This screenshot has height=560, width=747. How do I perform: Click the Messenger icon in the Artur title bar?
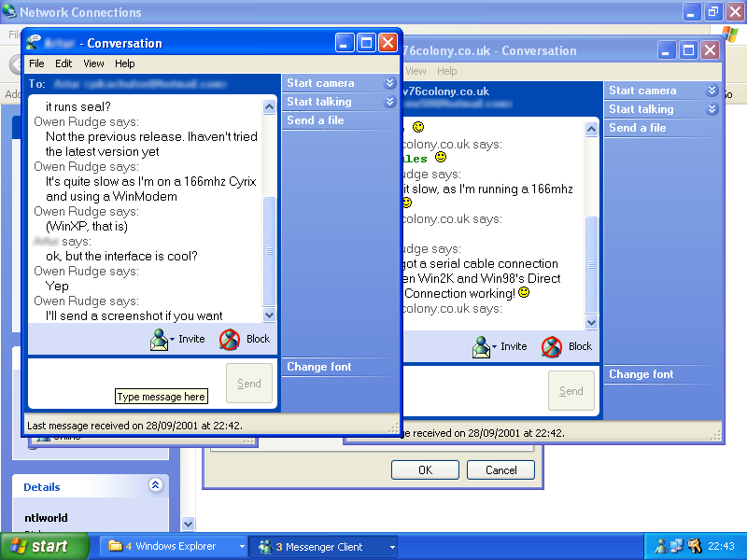pyautogui.click(x=35, y=43)
